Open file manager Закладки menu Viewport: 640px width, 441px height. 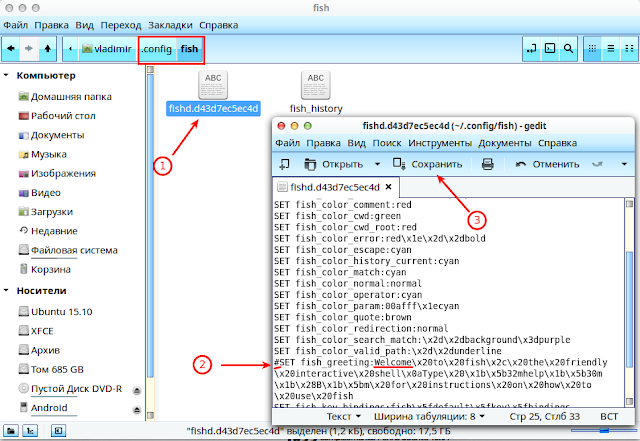(x=170, y=25)
